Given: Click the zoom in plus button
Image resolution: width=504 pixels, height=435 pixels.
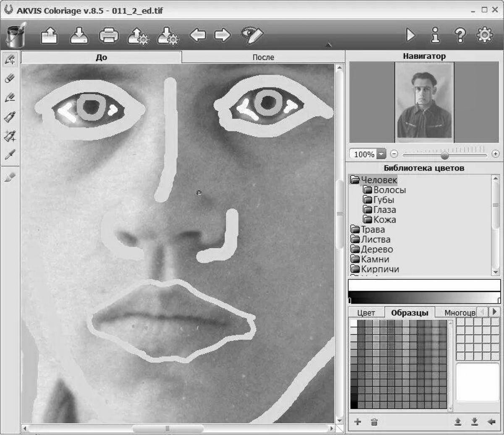Looking at the screenshot, I should point(496,154).
